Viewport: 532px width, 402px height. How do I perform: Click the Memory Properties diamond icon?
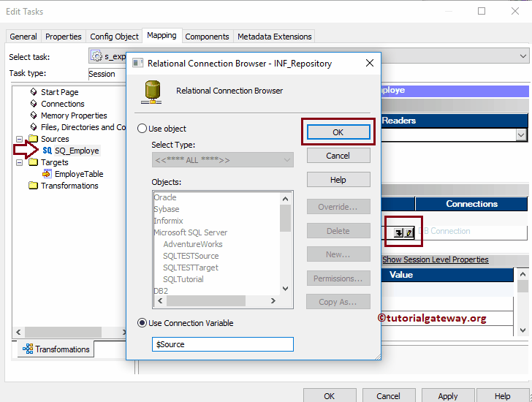click(34, 115)
